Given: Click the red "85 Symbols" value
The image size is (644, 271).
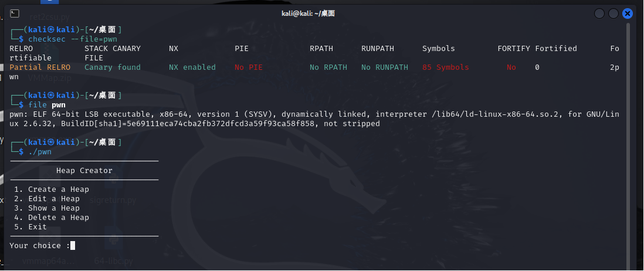Looking at the screenshot, I should (446, 67).
